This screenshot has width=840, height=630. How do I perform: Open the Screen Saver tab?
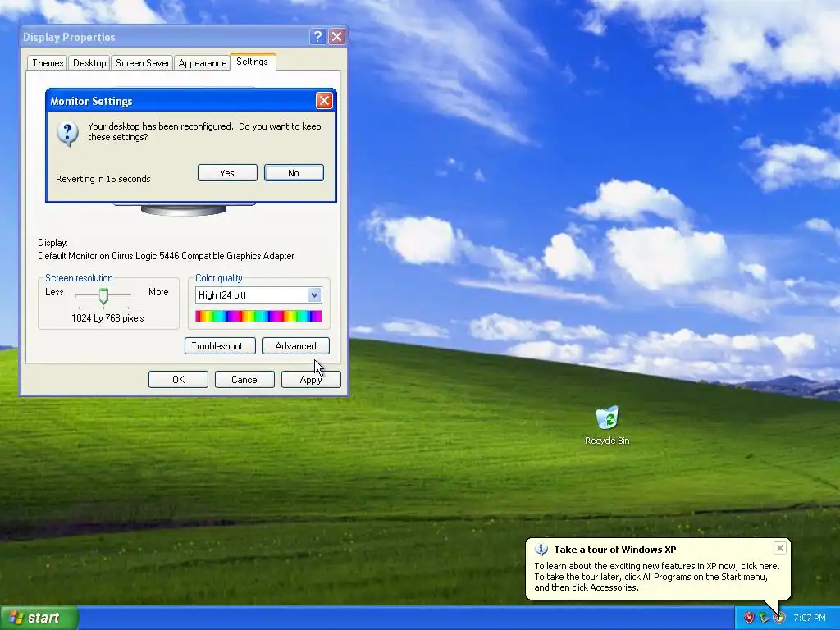click(x=143, y=62)
